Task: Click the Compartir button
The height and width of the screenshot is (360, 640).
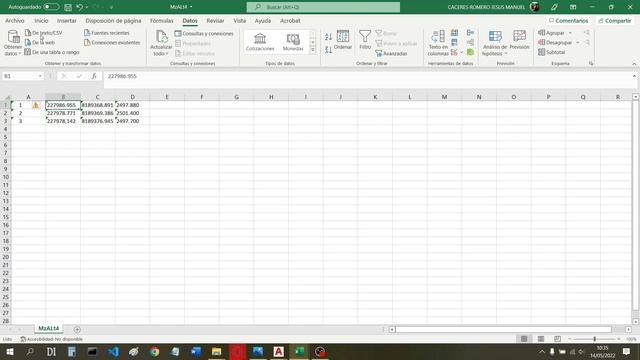Action: (x=615, y=20)
